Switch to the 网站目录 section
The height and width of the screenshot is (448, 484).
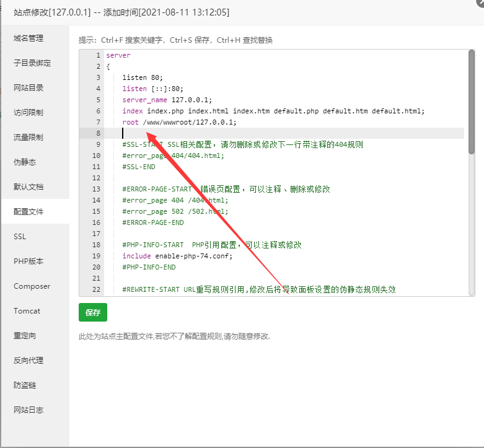coord(29,88)
